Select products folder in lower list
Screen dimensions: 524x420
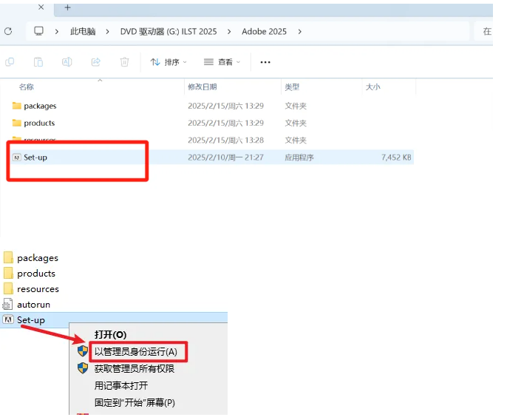pos(30,274)
